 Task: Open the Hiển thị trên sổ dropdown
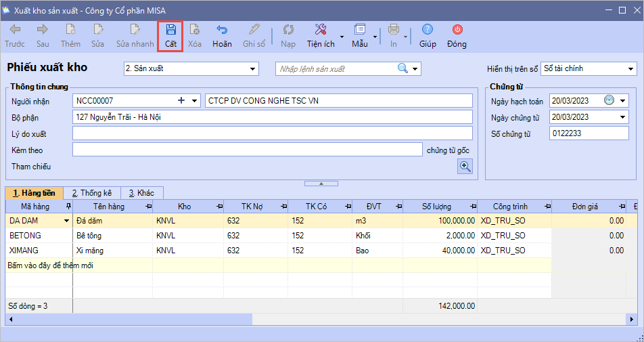630,69
